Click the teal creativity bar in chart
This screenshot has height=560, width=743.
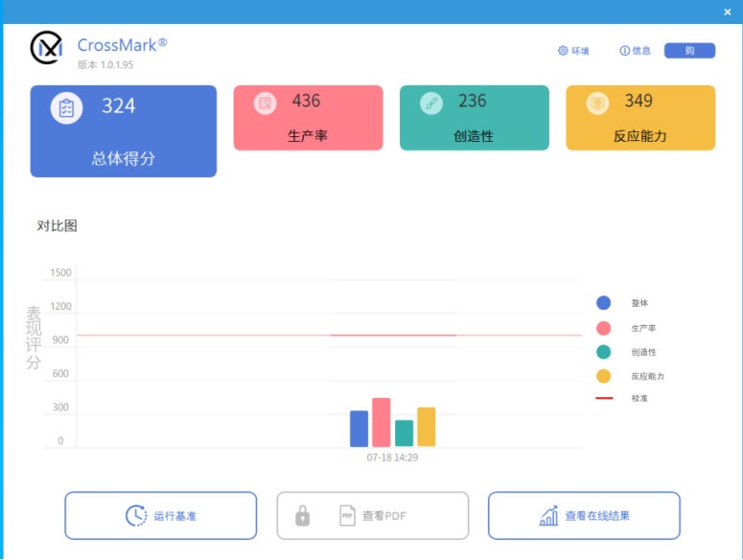pos(404,433)
